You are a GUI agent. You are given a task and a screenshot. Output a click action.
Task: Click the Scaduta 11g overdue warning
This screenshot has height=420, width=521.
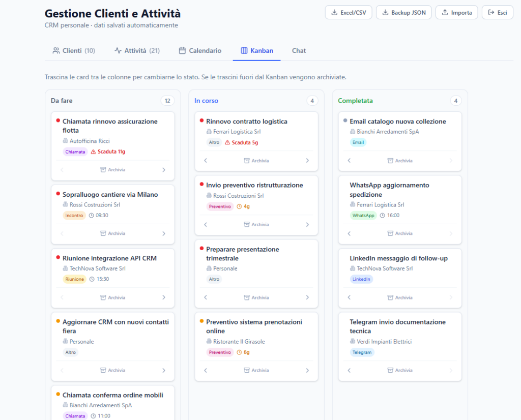point(108,152)
